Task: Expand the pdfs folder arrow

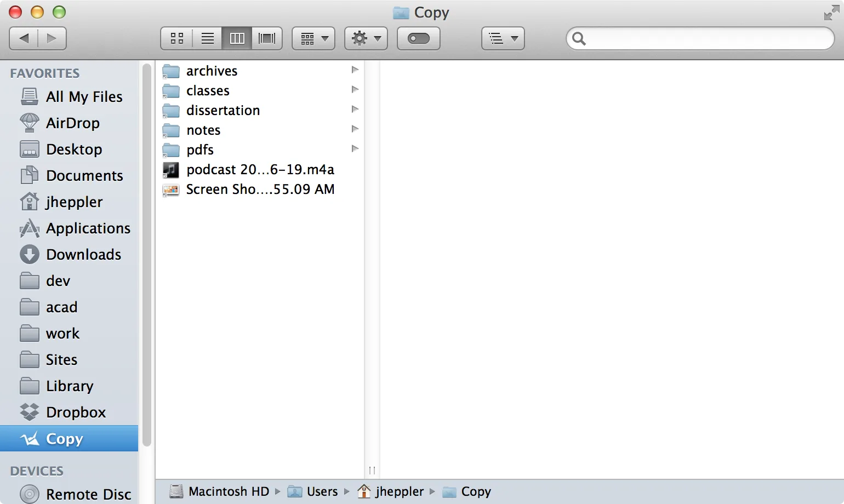Action: click(355, 148)
